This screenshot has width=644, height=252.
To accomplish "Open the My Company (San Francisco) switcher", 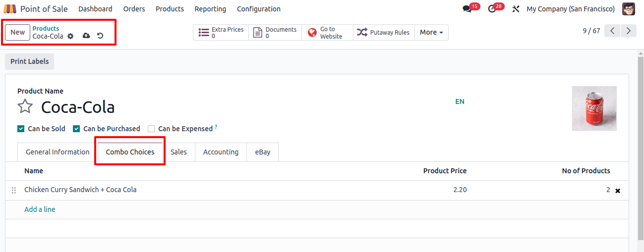I will [571, 9].
